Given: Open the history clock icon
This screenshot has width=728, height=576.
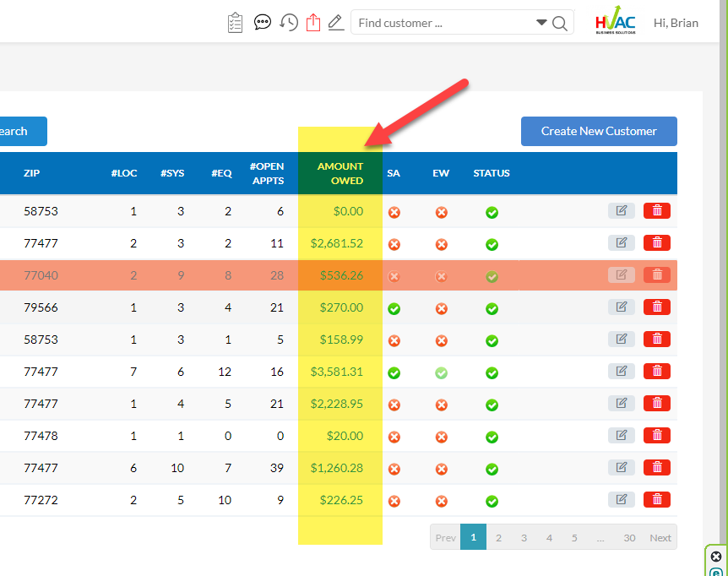Looking at the screenshot, I should click(289, 23).
